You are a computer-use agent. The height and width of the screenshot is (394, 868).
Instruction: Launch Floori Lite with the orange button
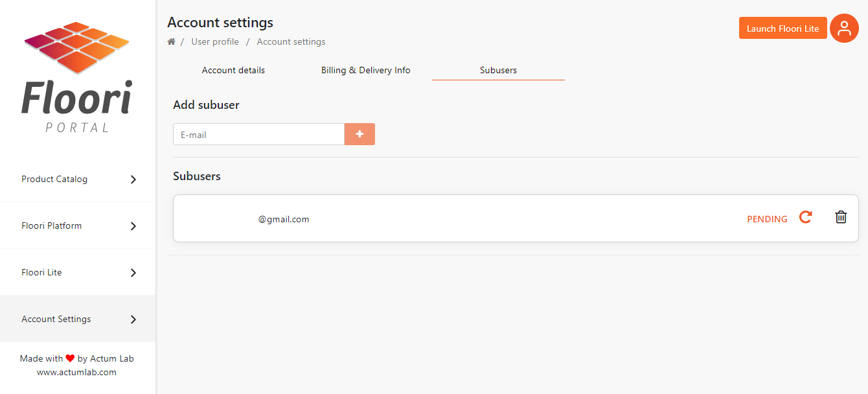(x=782, y=28)
